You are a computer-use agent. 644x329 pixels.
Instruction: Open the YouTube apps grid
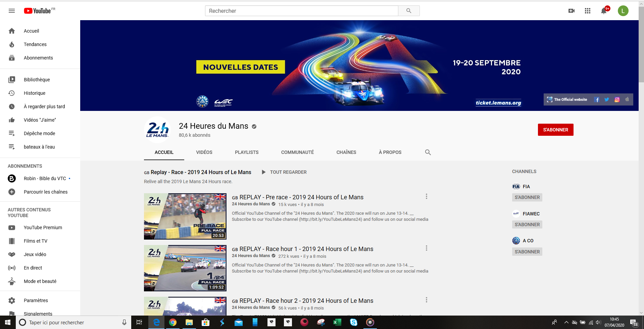tap(588, 11)
